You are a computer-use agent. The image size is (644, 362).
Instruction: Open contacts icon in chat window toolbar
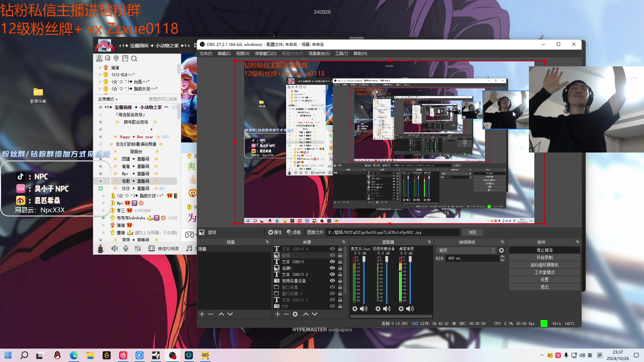pyautogui.click(x=99, y=58)
